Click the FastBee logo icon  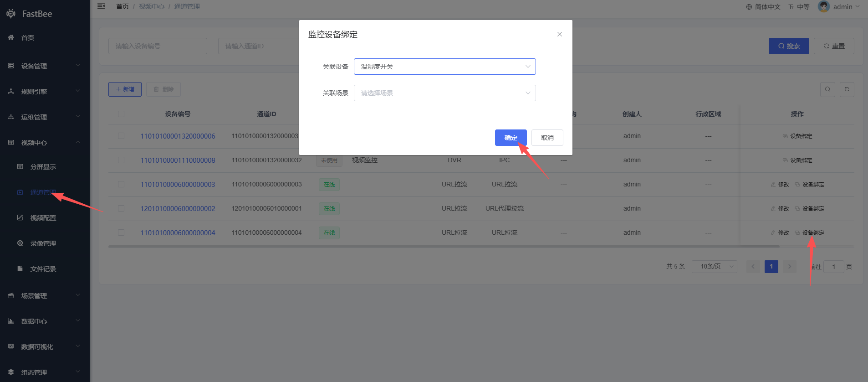tap(11, 14)
